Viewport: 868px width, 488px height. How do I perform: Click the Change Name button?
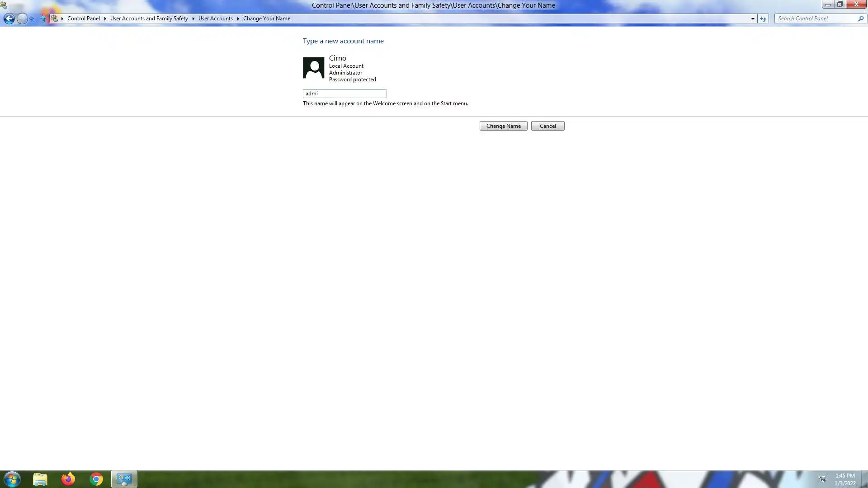point(503,126)
